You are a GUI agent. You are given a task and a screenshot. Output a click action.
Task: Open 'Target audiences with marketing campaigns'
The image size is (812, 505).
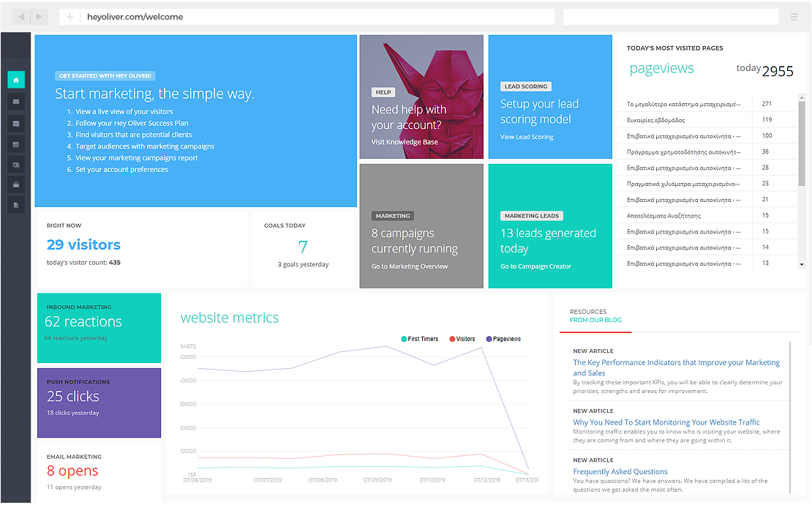tap(145, 146)
